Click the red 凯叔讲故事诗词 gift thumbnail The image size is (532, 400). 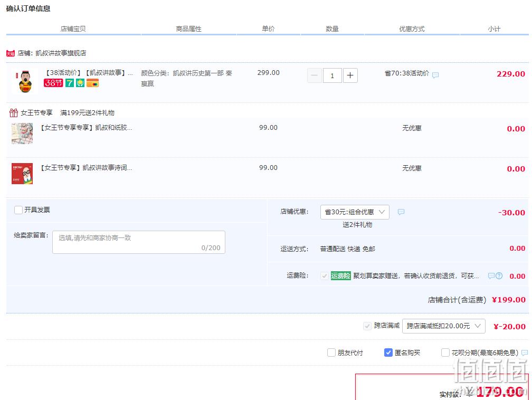(x=22, y=174)
